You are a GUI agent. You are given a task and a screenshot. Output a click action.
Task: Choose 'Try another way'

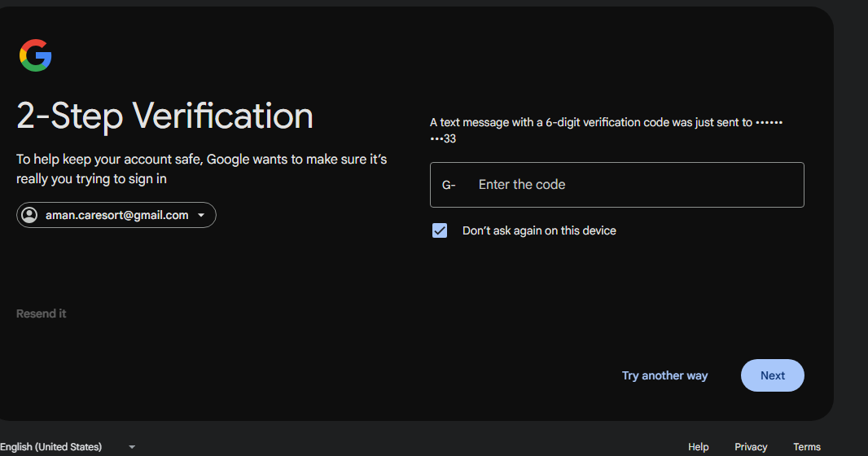click(664, 375)
